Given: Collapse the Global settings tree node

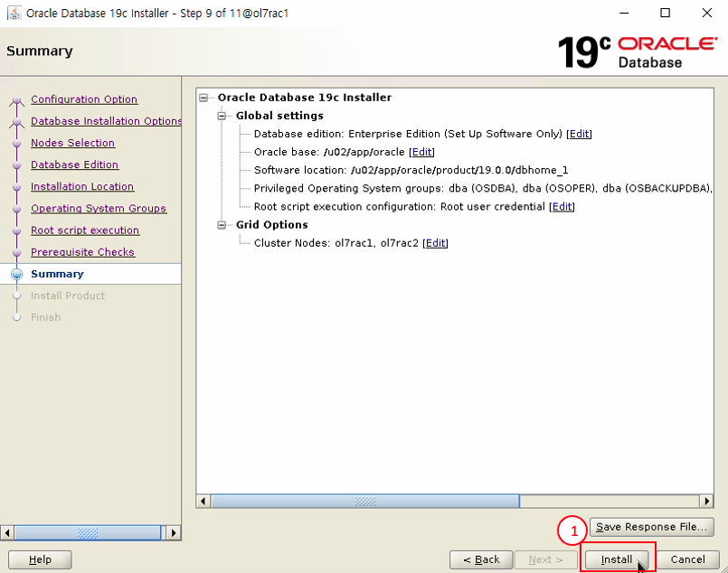Looking at the screenshot, I should tap(222, 116).
